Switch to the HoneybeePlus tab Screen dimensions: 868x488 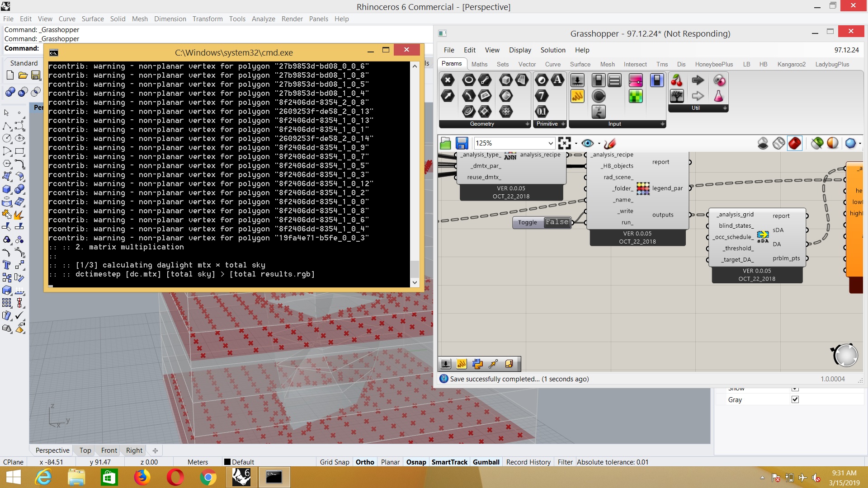pyautogui.click(x=714, y=64)
